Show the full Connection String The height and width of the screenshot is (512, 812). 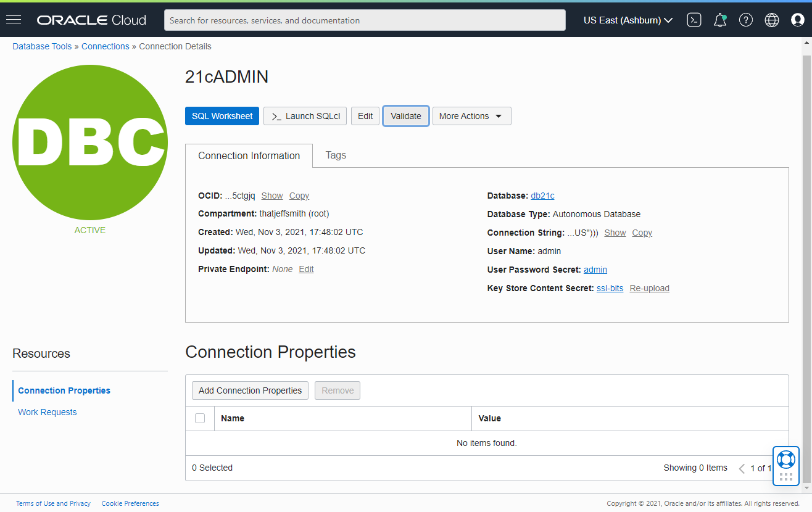pyautogui.click(x=615, y=233)
